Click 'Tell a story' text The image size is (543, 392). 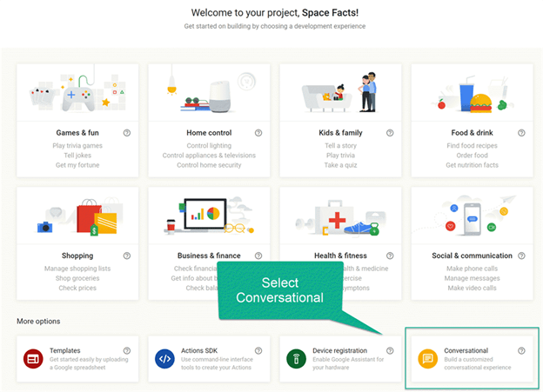[x=340, y=146]
